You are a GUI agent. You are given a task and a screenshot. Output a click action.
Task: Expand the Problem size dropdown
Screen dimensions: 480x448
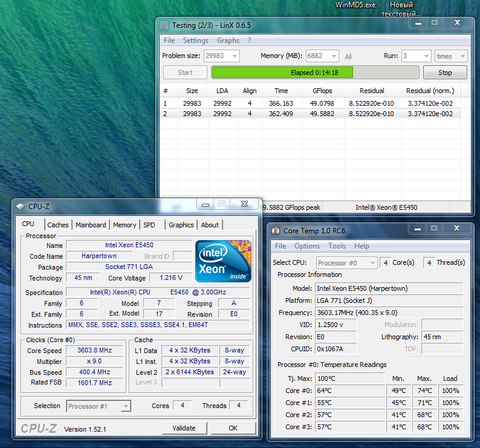[234, 56]
